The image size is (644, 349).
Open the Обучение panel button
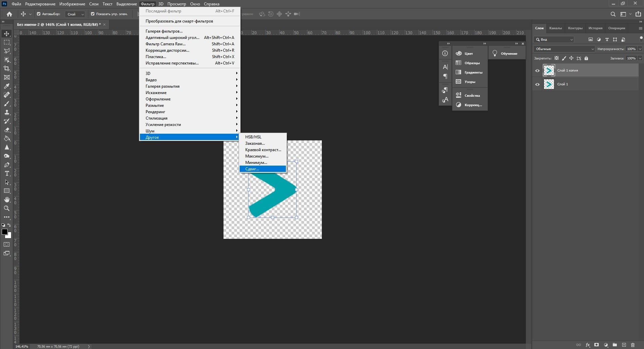coord(506,54)
